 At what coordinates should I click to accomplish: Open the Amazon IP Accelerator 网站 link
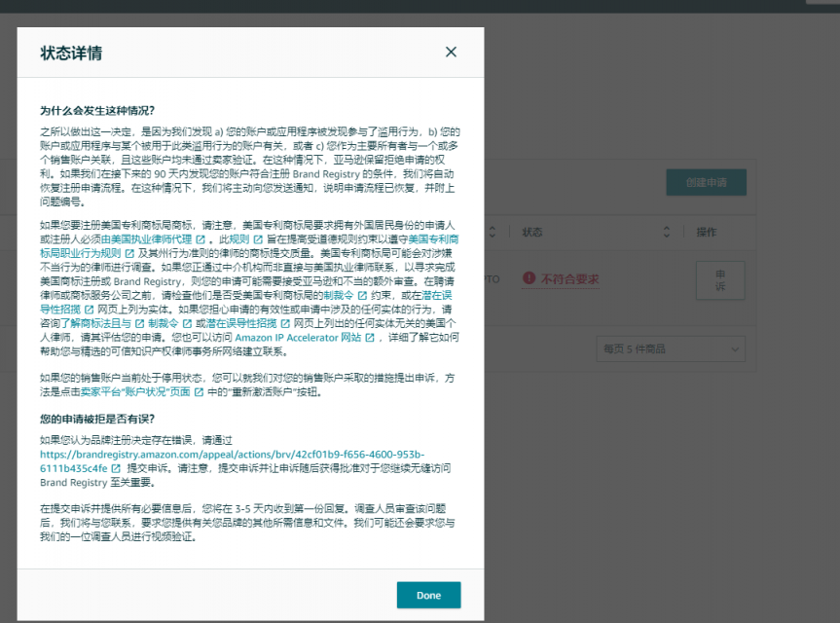click(298, 338)
